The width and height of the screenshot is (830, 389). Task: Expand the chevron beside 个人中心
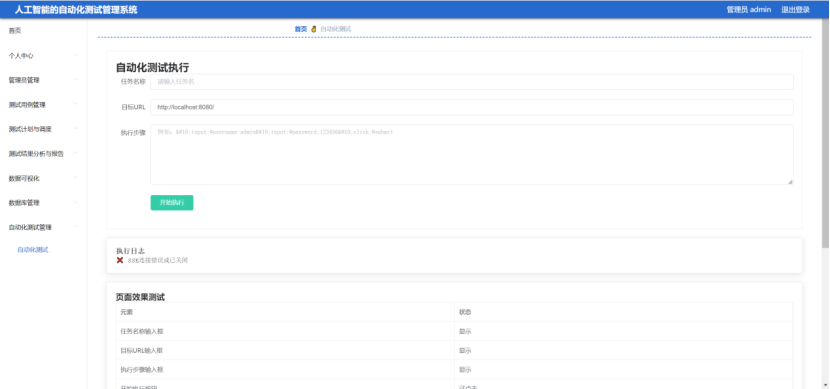75,55
